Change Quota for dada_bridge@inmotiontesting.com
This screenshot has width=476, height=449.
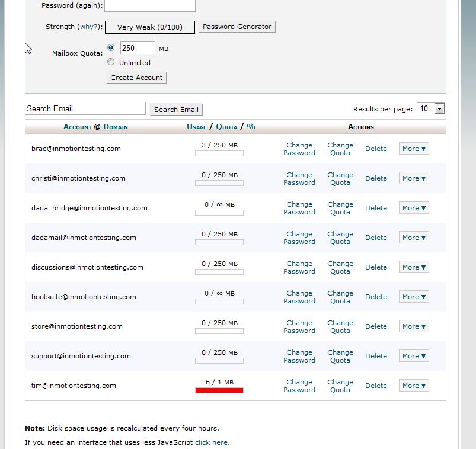click(340, 208)
